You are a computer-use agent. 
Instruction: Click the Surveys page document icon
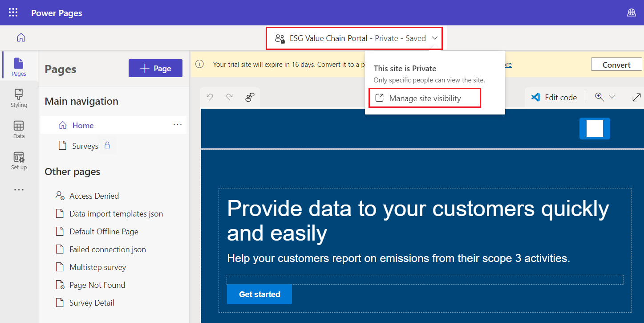tap(63, 146)
